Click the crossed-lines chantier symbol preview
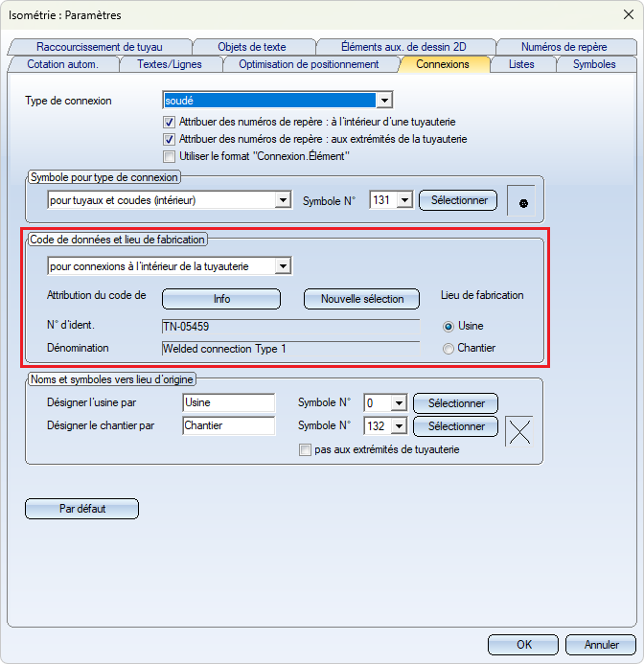The width and height of the screenshot is (644, 664). [519, 431]
